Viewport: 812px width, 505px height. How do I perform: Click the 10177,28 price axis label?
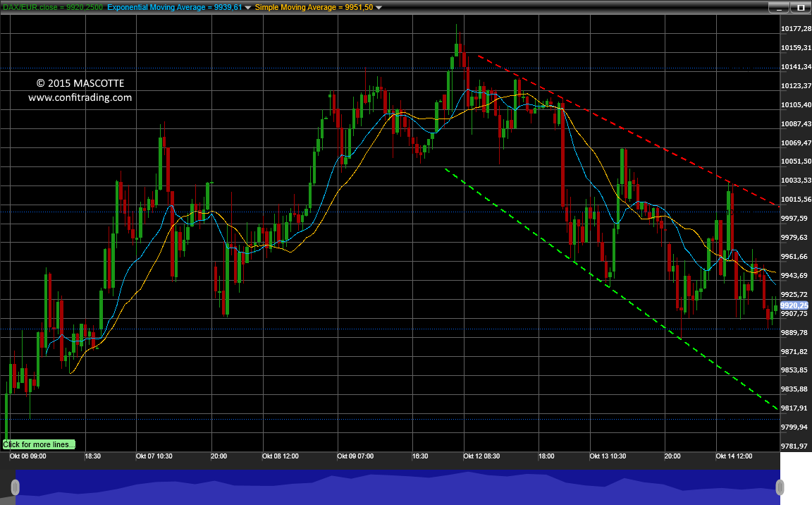pyautogui.click(x=796, y=28)
